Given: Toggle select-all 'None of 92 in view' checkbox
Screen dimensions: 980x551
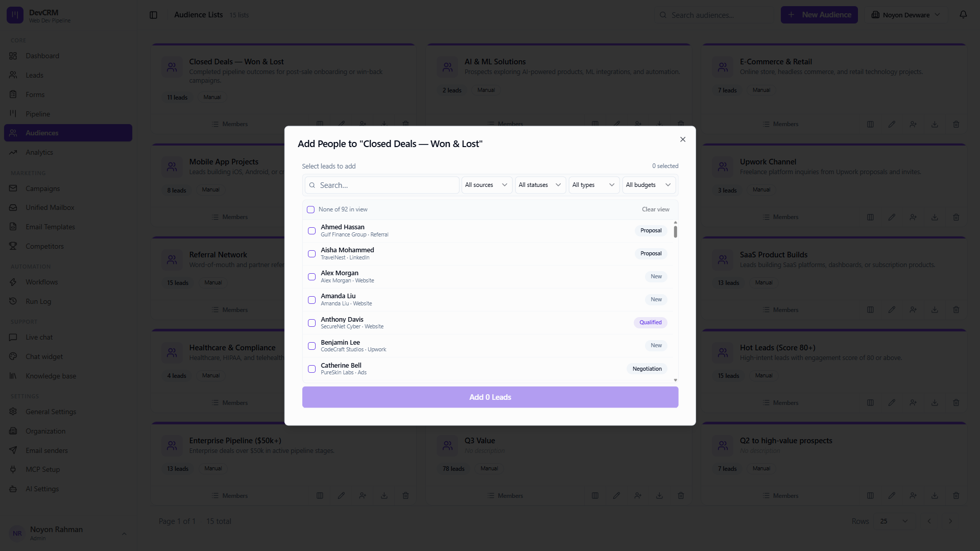Looking at the screenshot, I should 310,209.
